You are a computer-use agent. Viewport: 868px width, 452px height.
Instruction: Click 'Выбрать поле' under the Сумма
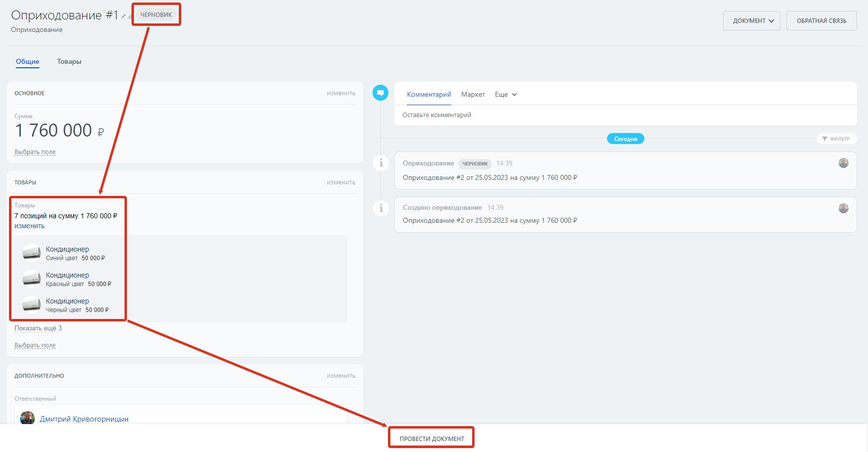pos(35,152)
